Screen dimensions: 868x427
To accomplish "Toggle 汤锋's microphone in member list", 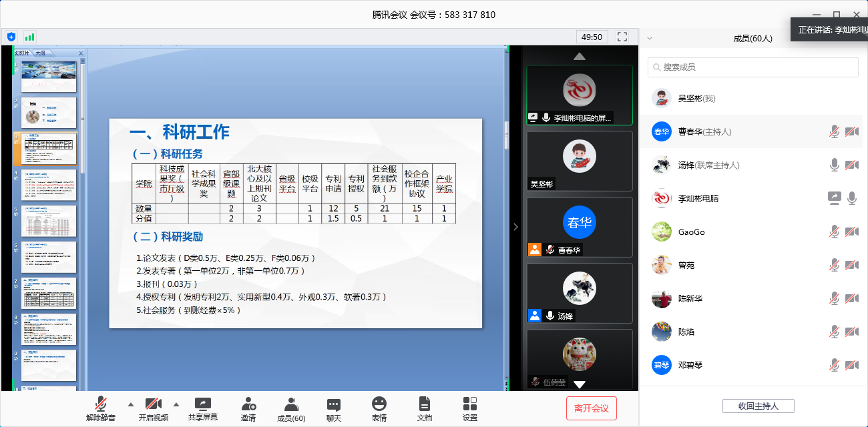I will coord(834,165).
